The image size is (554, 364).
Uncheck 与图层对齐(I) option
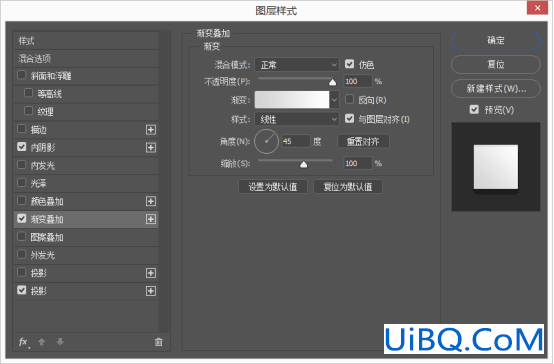pos(349,118)
